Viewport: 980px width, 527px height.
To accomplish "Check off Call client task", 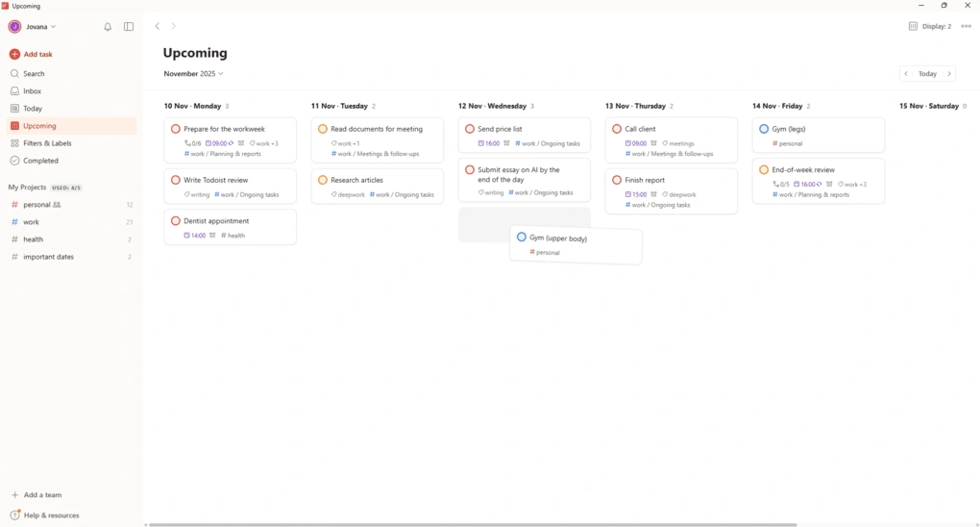I will [617, 129].
